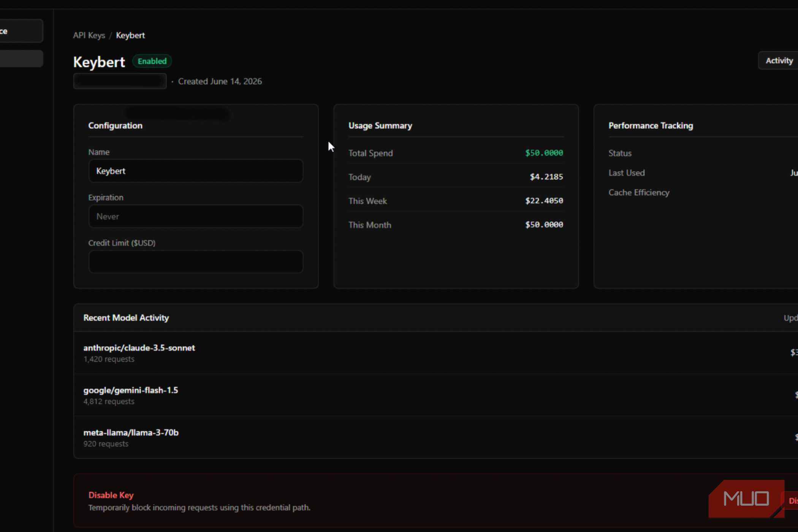Click the Enabled status badge
Image resolution: width=798 pixels, height=532 pixels.
tap(152, 61)
